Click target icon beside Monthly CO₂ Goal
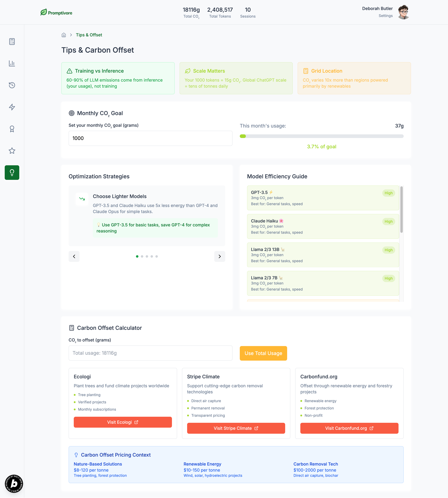Screen dimensions: 448x498 [x=72, y=113]
